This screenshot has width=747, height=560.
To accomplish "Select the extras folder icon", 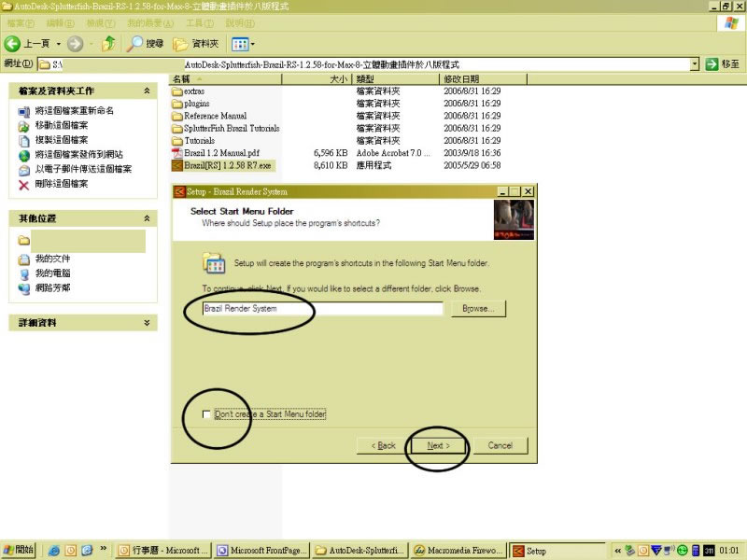I will point(177,91).
